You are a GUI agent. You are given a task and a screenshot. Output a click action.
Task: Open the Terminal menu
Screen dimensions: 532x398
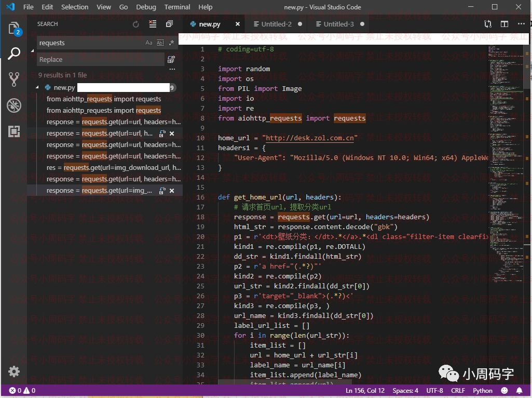(x=177, y=7)
